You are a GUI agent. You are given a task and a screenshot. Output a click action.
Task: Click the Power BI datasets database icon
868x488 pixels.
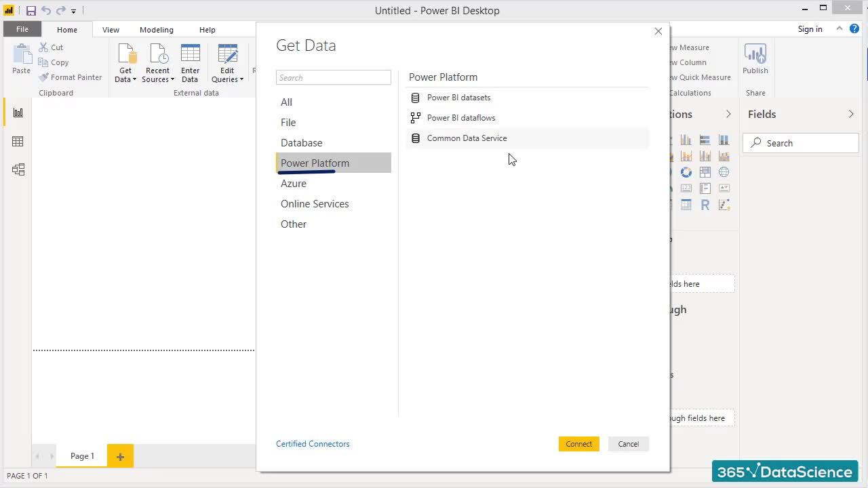pos(416,98)
